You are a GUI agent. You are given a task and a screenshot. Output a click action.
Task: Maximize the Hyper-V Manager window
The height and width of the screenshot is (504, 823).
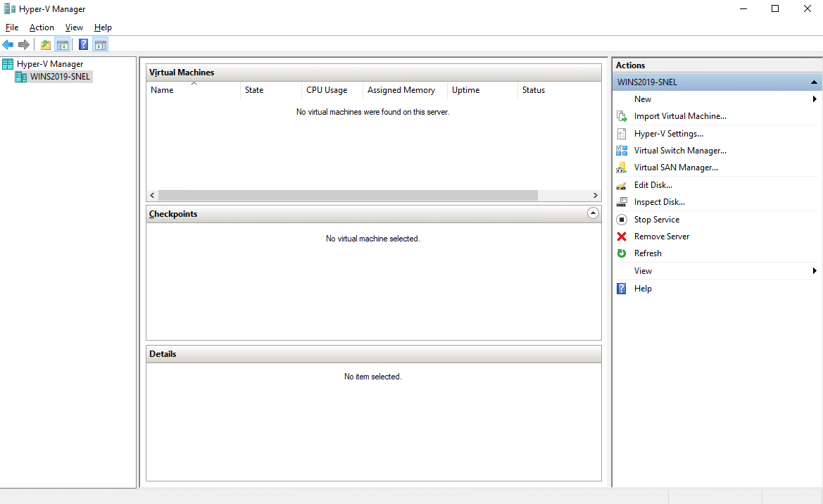click(775, 8)
